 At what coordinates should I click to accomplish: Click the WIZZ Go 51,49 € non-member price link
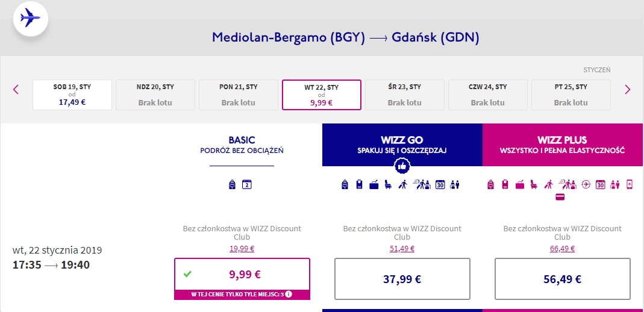[402, 249]
